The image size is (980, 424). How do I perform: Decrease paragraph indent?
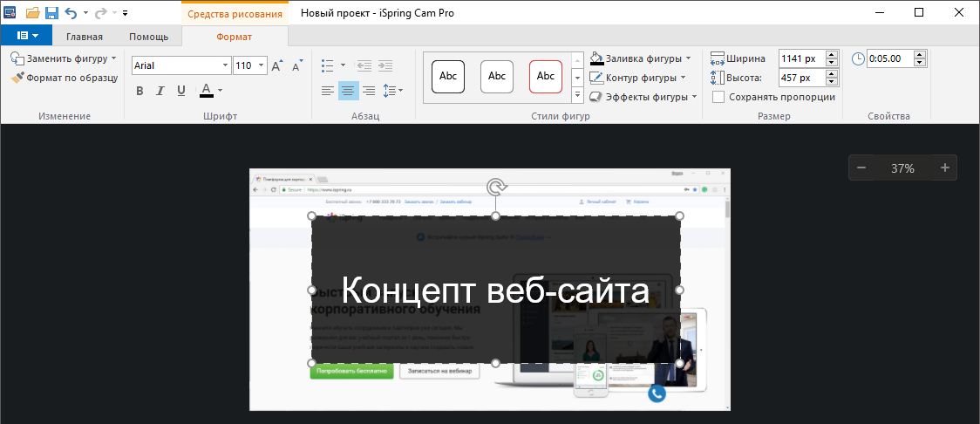coord(364,65)
